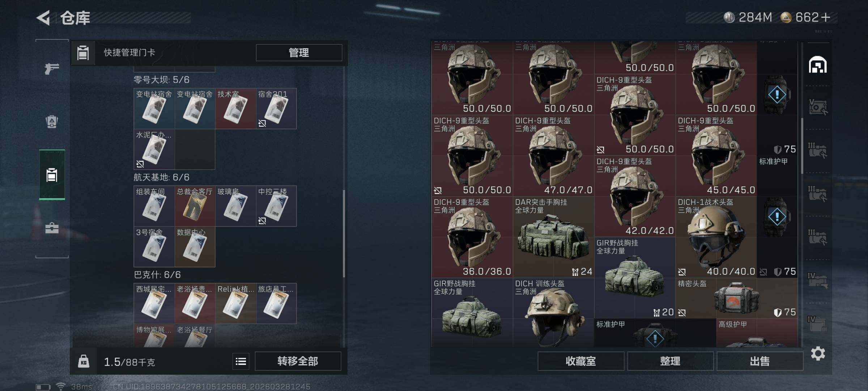
Task: Switch to the storage slot marked V
Action: coord(818,107)
